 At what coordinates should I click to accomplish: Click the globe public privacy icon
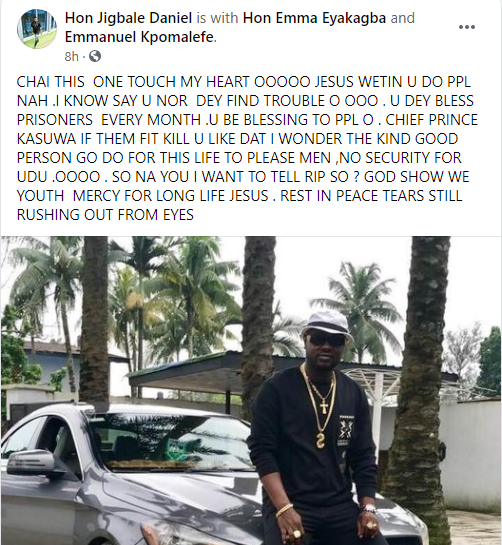click(95, 56)
